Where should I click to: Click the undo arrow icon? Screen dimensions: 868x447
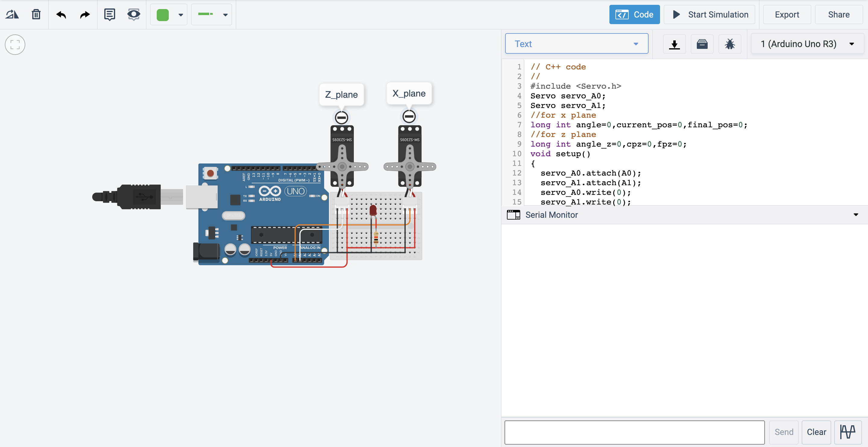61,14
